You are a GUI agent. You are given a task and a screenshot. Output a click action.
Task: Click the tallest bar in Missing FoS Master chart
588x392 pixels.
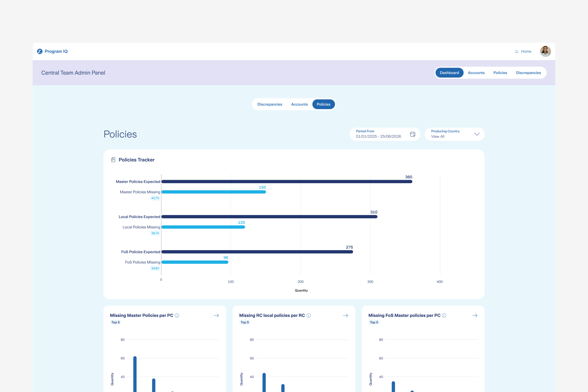[393, 387]
